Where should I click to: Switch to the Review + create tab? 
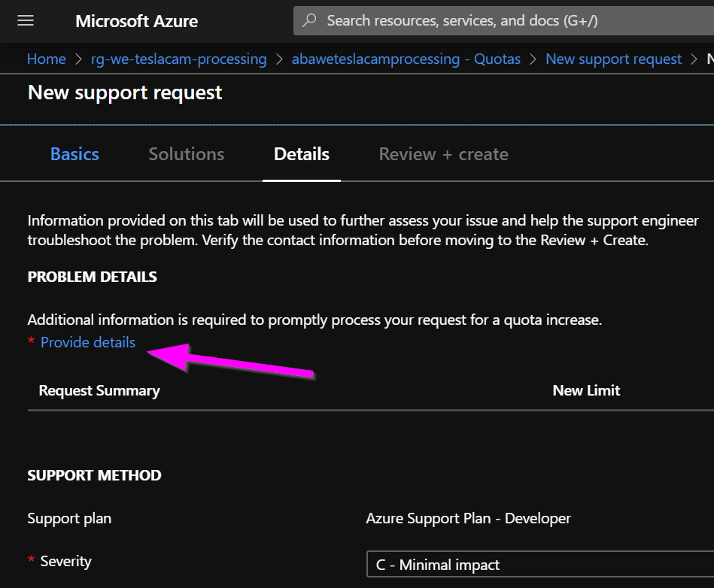point(443,154)
